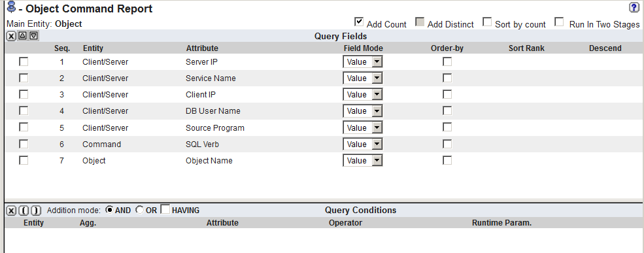Check Order-by for DB User Name
Viewport: 644px width, 253px height.
(447, 111)
